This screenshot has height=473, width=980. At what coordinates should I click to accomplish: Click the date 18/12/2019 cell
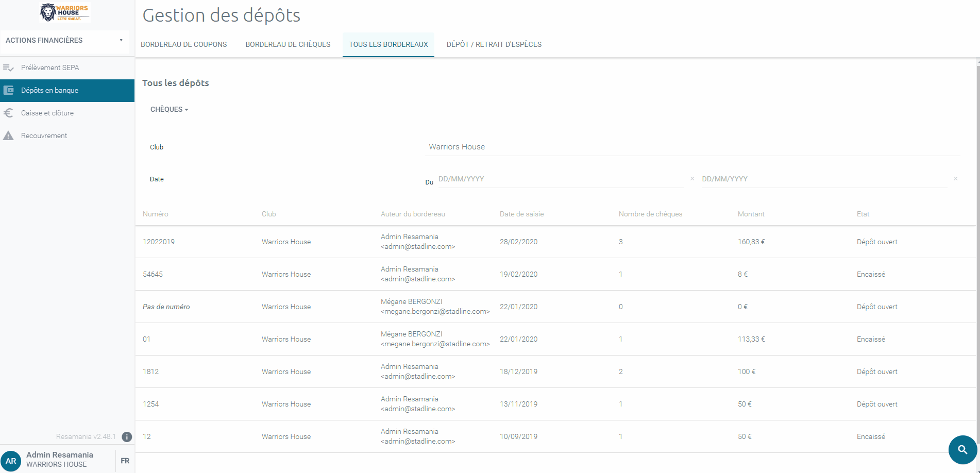[x=518, y=371]
